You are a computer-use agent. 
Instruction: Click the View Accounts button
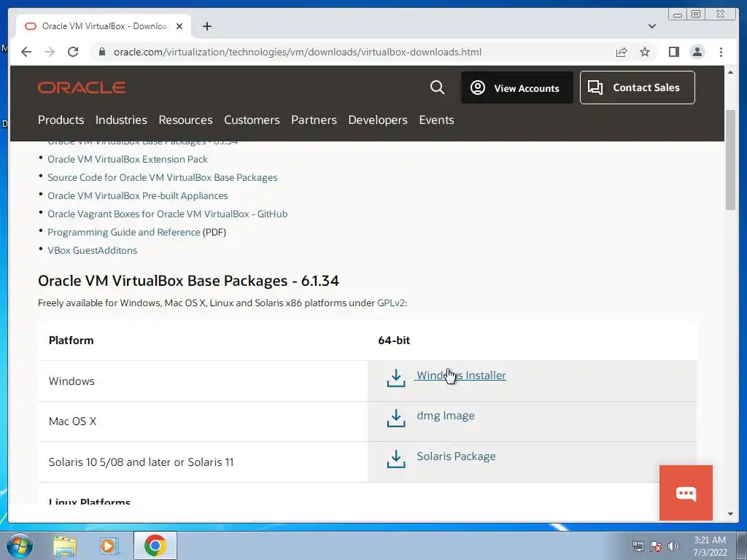click(517, 87)
